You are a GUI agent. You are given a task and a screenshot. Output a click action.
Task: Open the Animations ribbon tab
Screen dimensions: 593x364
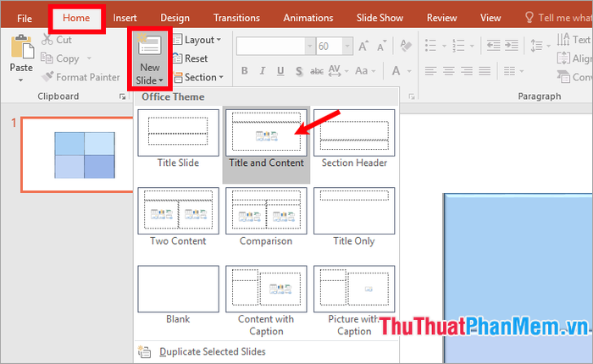(308, 17)
